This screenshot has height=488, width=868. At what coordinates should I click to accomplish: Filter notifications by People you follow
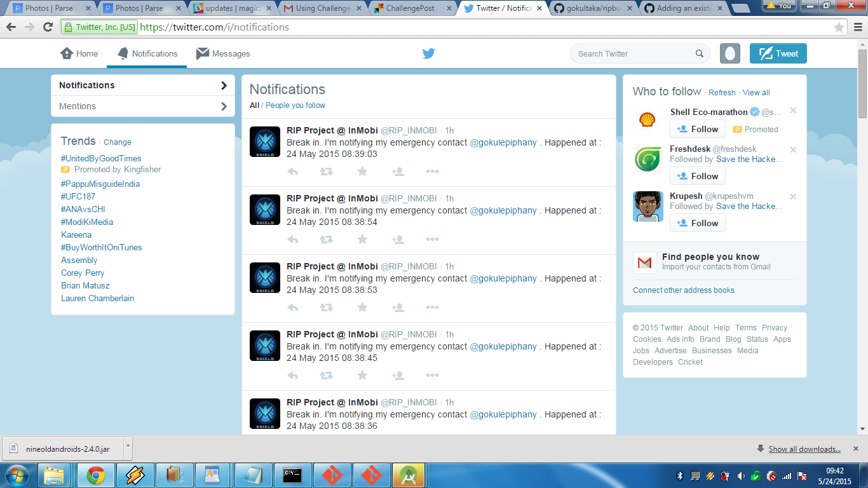pos(295,105)
